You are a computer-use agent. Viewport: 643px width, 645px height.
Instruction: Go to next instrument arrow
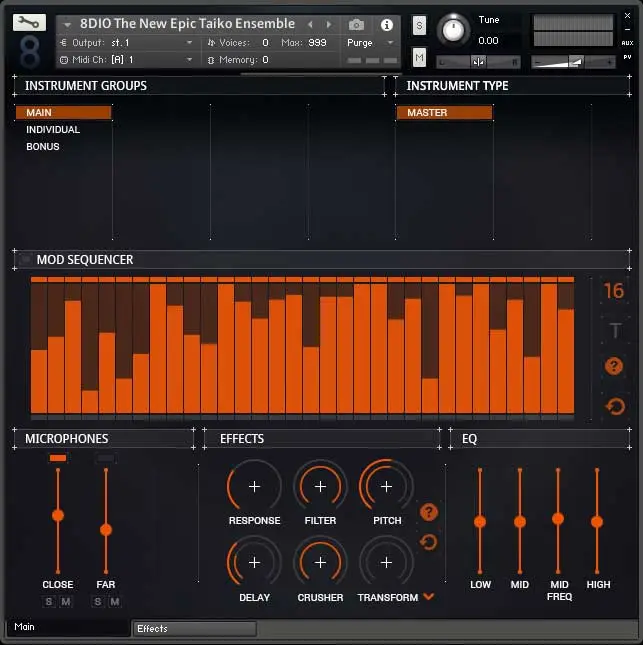coord(329,25)
